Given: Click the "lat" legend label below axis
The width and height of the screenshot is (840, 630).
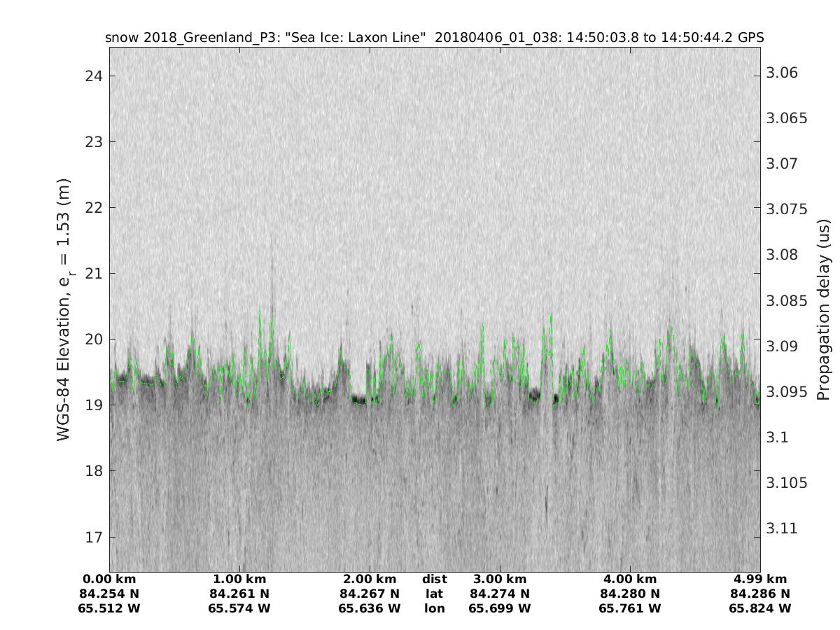Looking at the screenshot, I should point(434,594).
